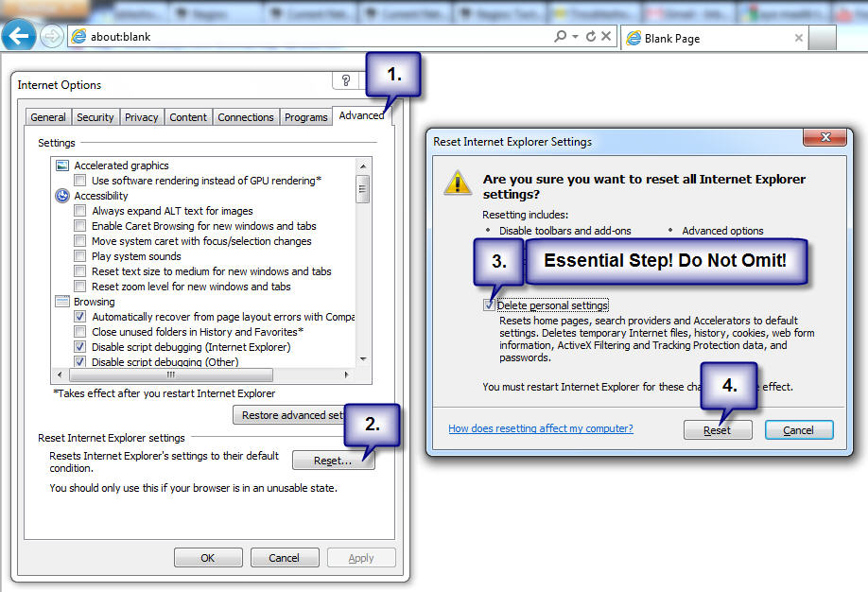Screen dimensions: 868x592
Task: Click the Browsing category label
Action: [95, 302]
